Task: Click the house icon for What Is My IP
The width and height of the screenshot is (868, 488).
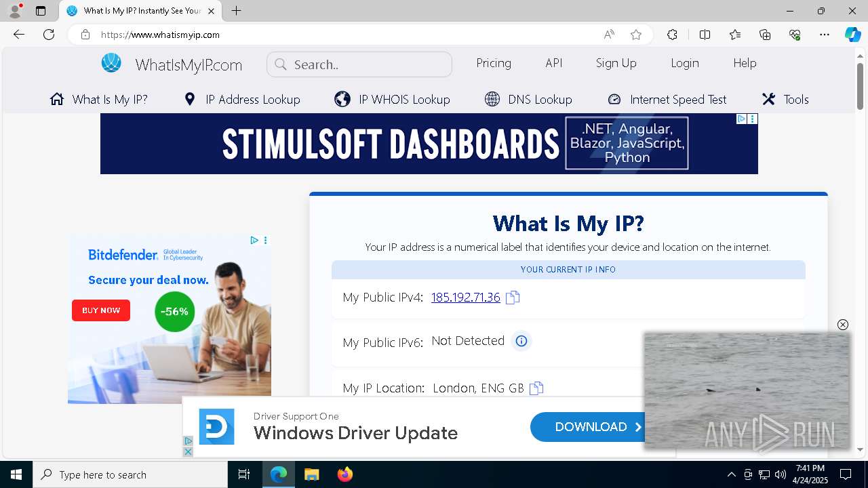Action: [57, 99]
